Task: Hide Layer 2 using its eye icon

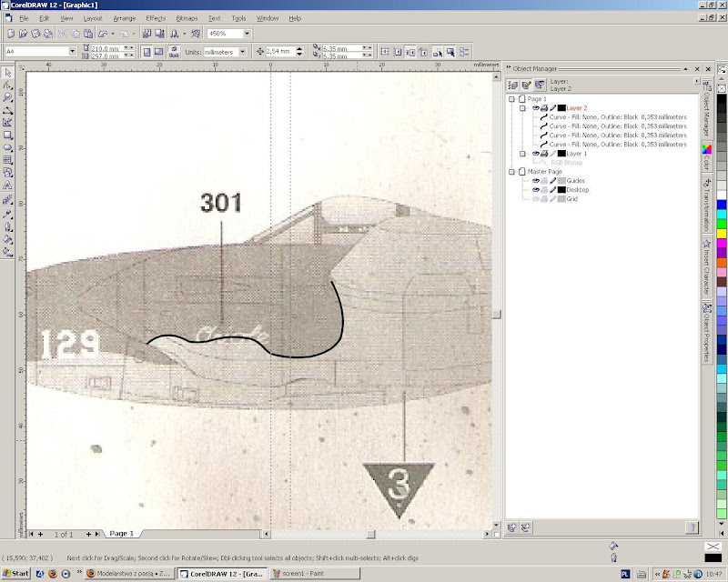Action: (535, 108)
